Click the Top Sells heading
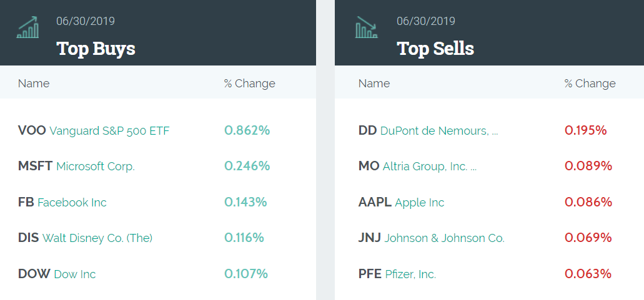 [x=435, y=49]
